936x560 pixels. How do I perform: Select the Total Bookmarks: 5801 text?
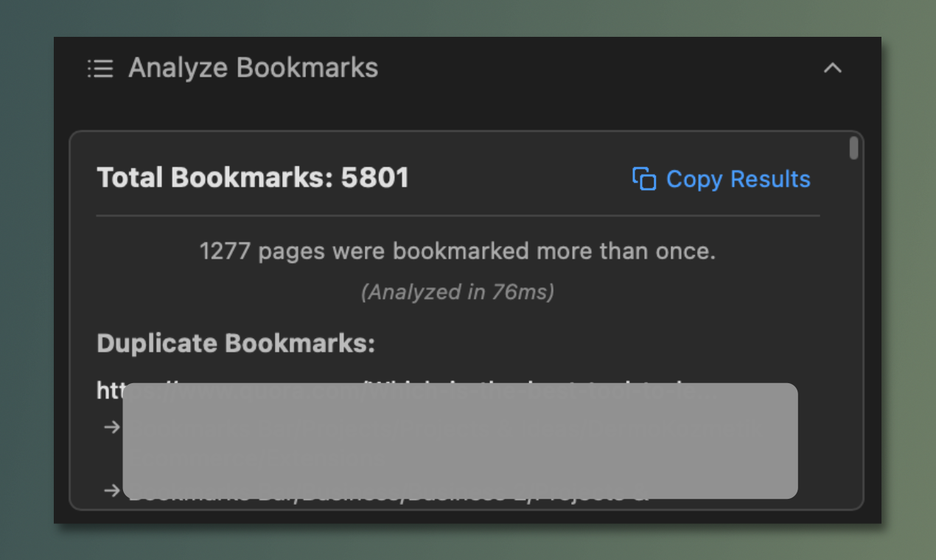pos(252,177)
